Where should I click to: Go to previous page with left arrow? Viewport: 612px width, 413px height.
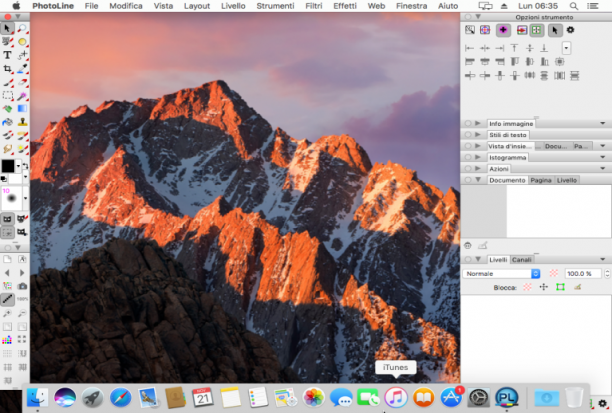tap(7, 272)
